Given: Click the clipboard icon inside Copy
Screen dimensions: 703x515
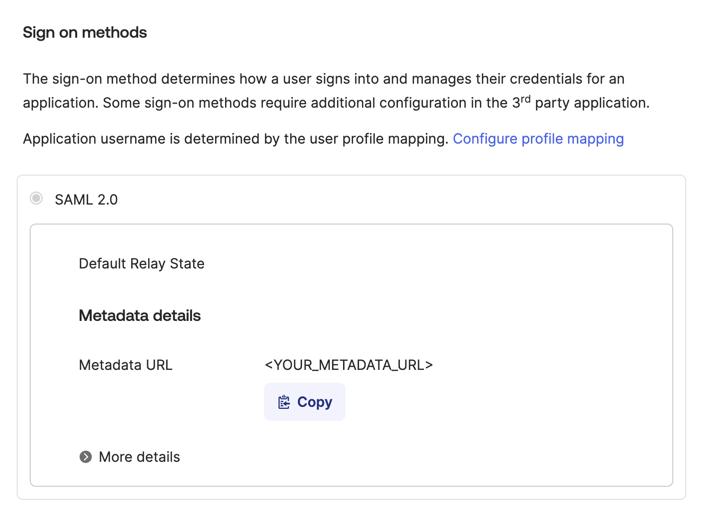Looking at the screenshot, I should 284,402.
